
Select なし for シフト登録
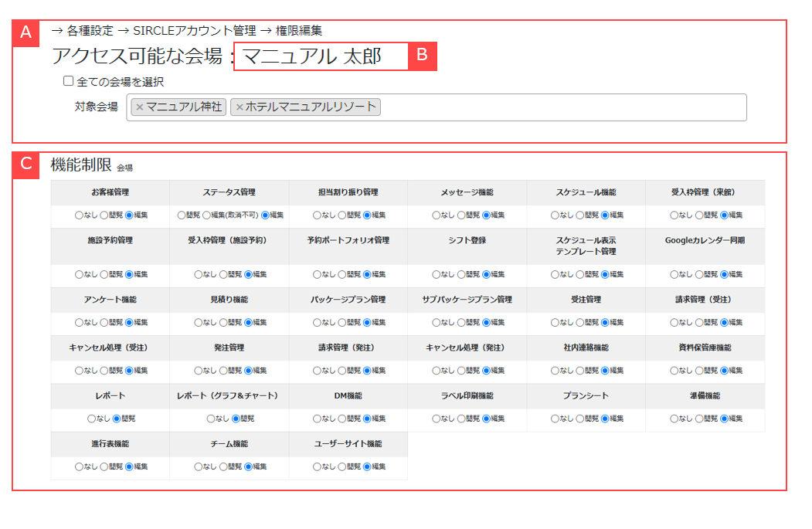[437, 276]
